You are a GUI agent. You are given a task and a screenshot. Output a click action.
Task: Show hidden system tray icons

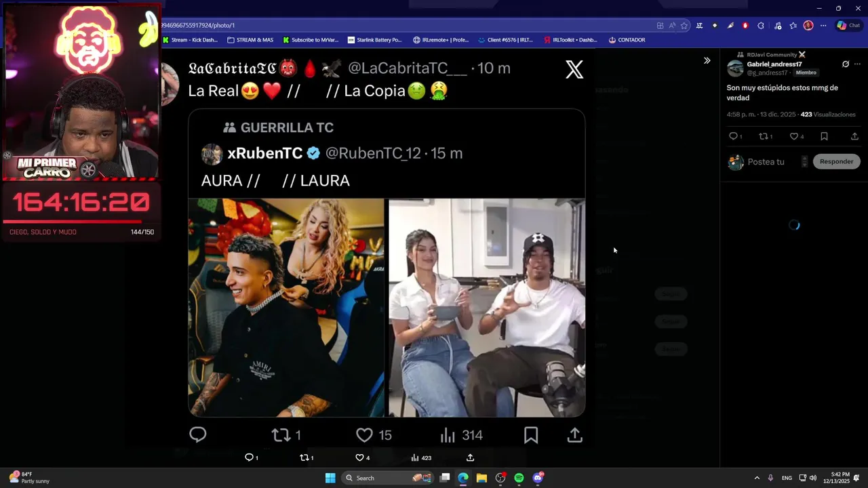pyautogui.click(x=757, y=478)
